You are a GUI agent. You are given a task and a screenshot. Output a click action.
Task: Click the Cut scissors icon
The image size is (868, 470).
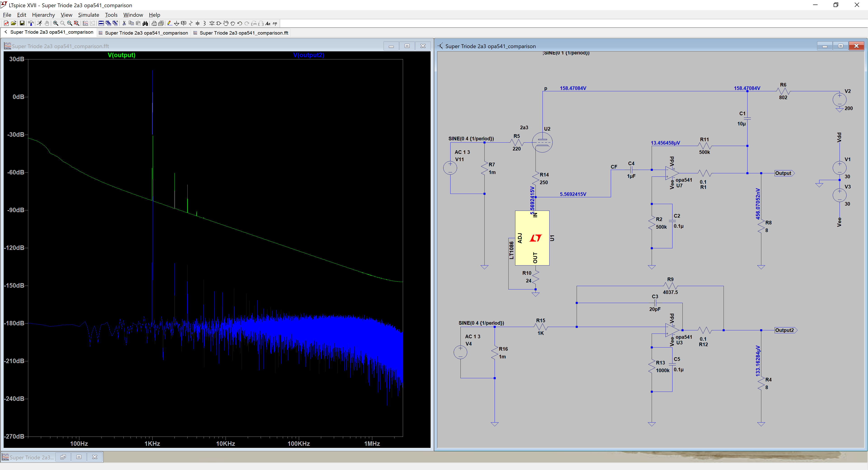point(124,23)
